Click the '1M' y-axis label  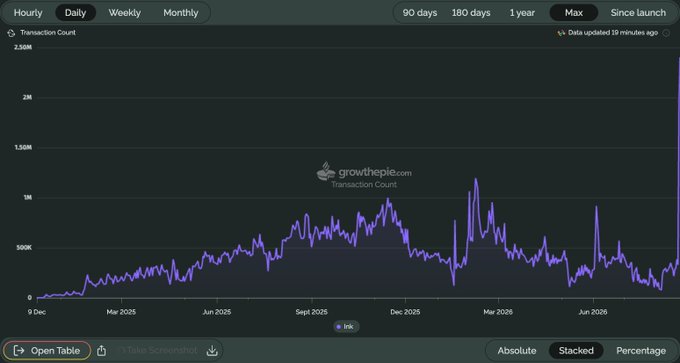(x=28, y=198)
